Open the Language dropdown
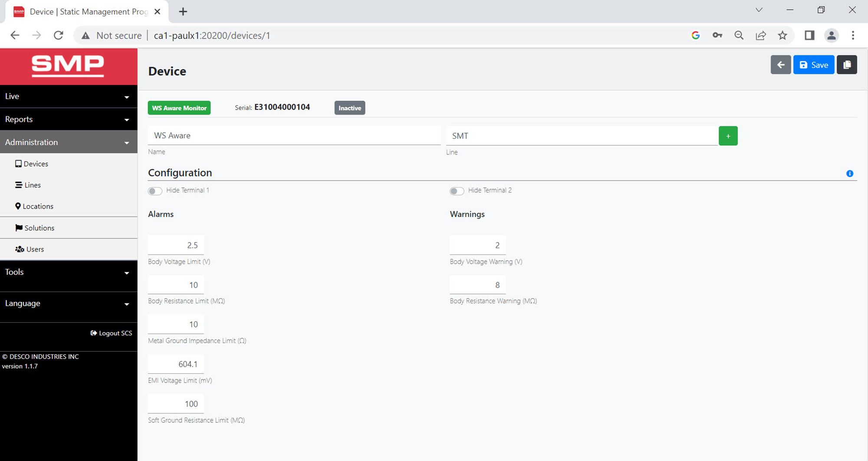Screen dimensions: 868x461 [69, 303]
